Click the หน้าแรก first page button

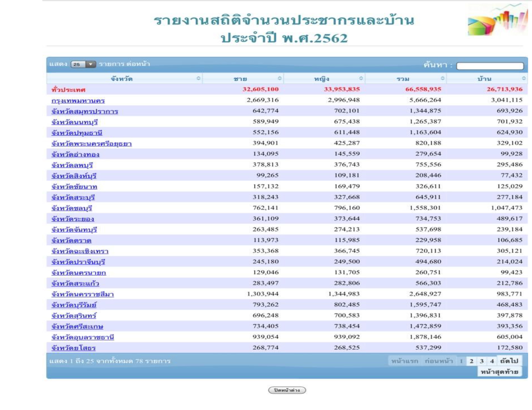pyautogui.click(x=405, y=361)
